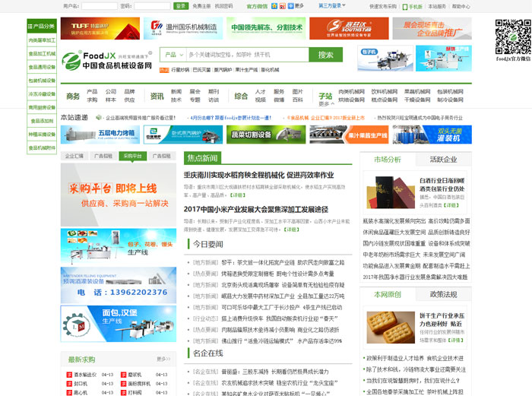This screenshot has width=532, height=396.
Task: Switch to the 政策法规 tab
Action: [x=443, y=294]
